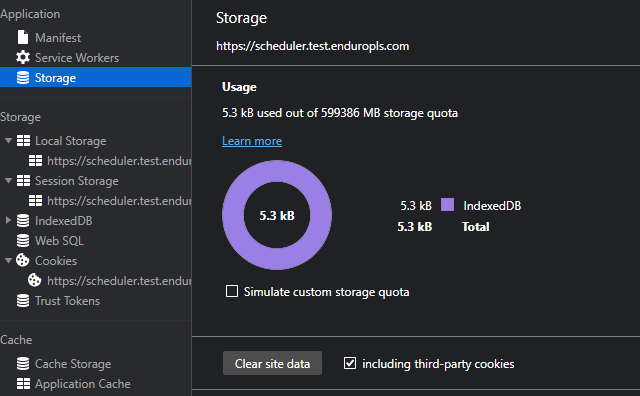The image size is (640, 396).
Task: Enable Simulate custom storage quota checkbox
Action: pyautogui.click(x=232, y=291)
